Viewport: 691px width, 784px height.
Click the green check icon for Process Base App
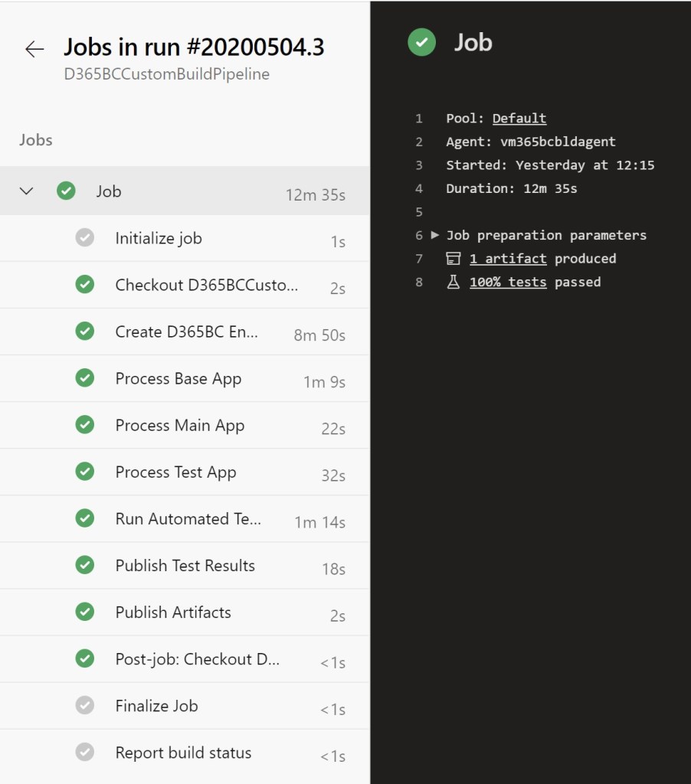[84, 378]
